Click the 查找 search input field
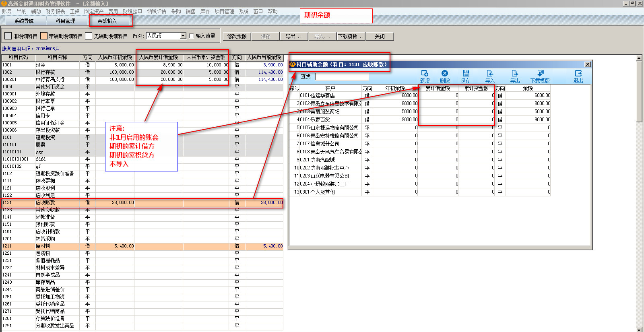Viewport: 644px width, 332px height. pos(342,76)
